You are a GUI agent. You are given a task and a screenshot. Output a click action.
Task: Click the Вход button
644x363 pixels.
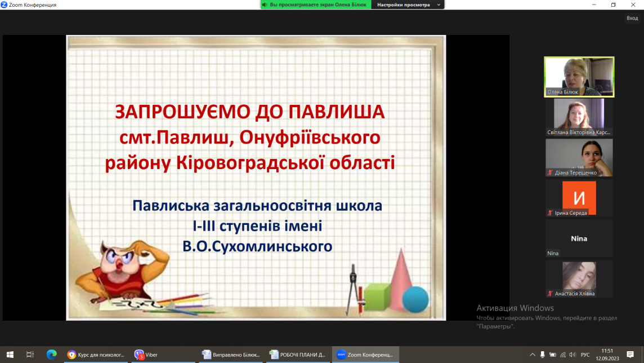[x=632, y=18]
